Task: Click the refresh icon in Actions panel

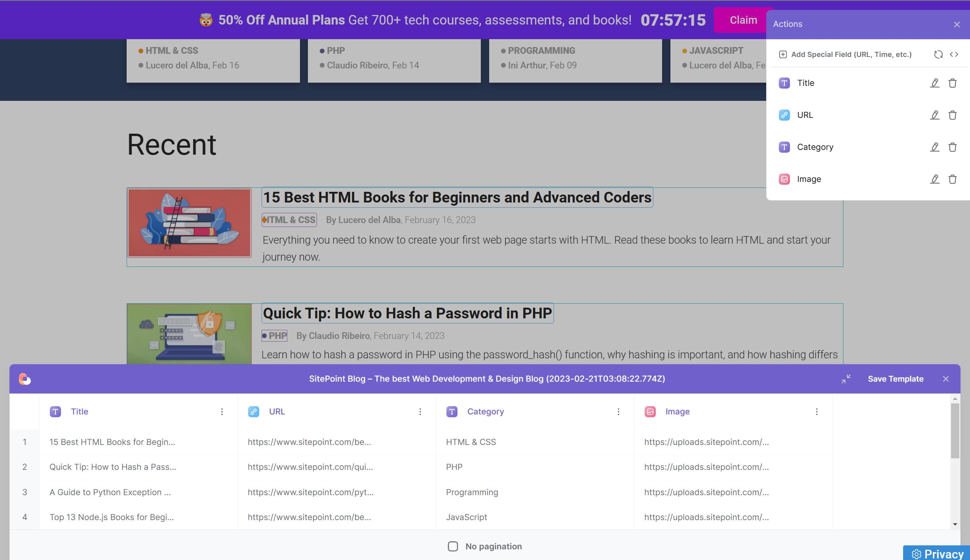Action: (938, 55)
